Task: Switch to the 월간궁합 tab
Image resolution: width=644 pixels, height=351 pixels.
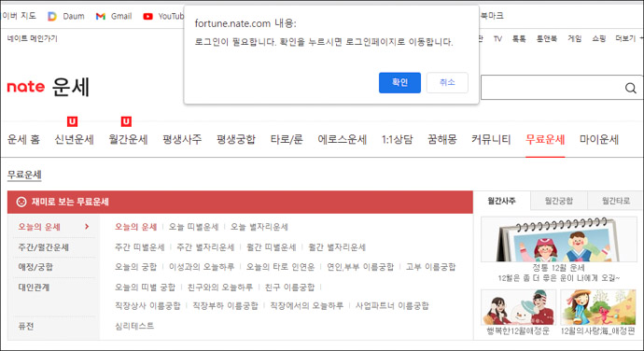Action: tap(558, 201)
